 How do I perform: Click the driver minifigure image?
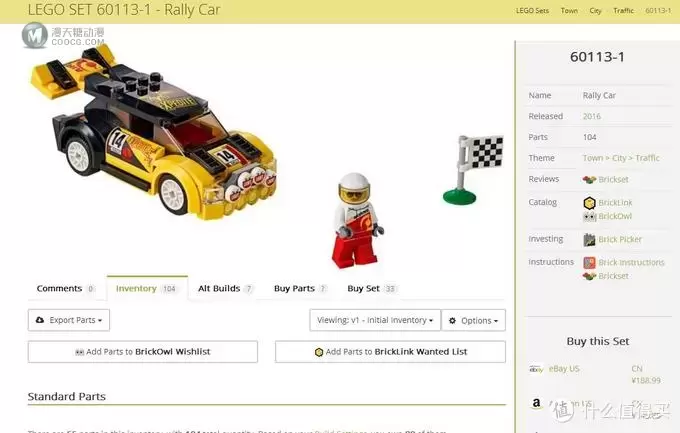356,220
